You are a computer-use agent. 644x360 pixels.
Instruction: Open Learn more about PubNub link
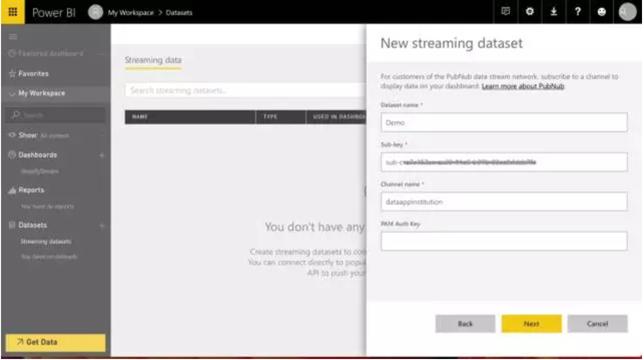coord(523,87)
